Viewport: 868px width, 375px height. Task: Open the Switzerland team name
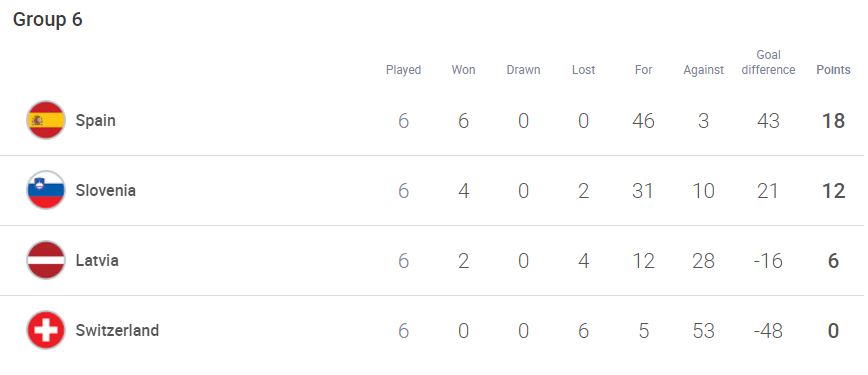pyautogui.click(x=117, y=330)
